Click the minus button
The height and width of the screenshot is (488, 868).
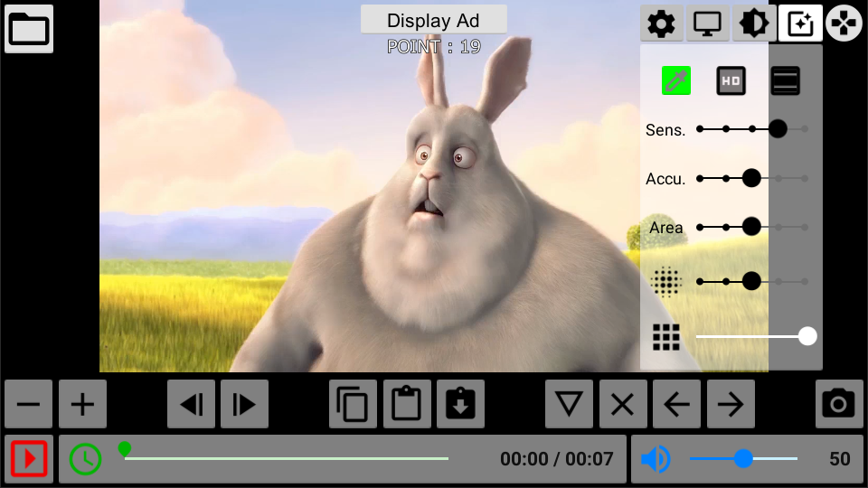coord(28,404)
